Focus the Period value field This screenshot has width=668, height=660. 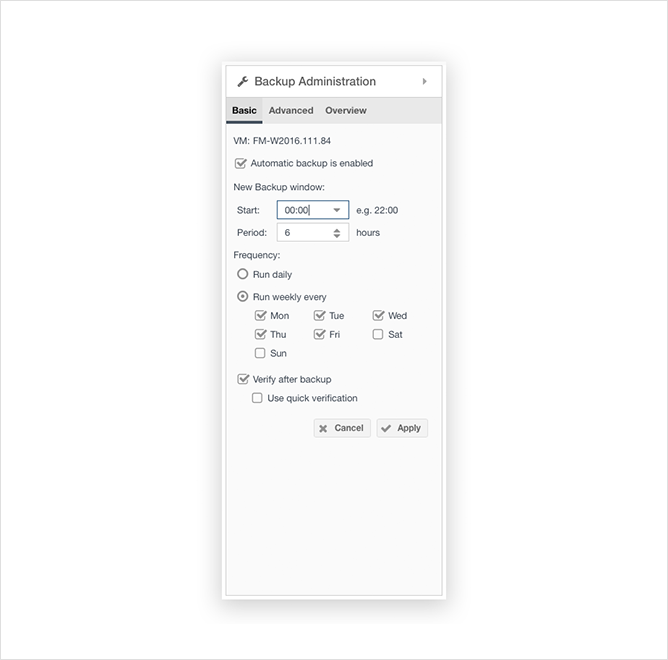coord(313,233)
